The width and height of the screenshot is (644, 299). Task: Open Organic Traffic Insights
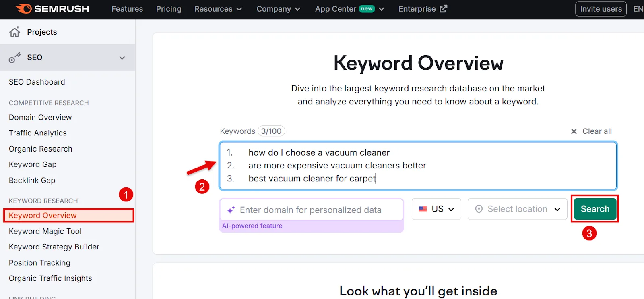click(x=50, y=278)
